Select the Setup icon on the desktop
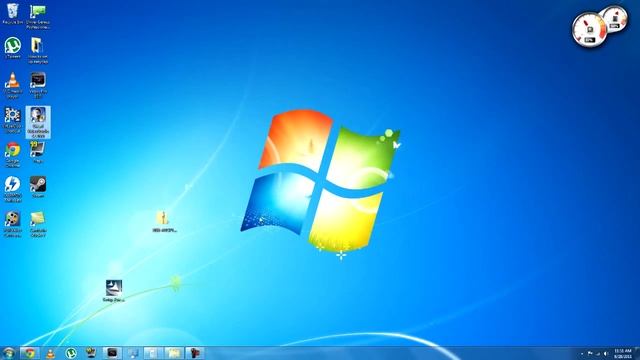Viewport: 640px width, 360px height. (x=114, y=291)
